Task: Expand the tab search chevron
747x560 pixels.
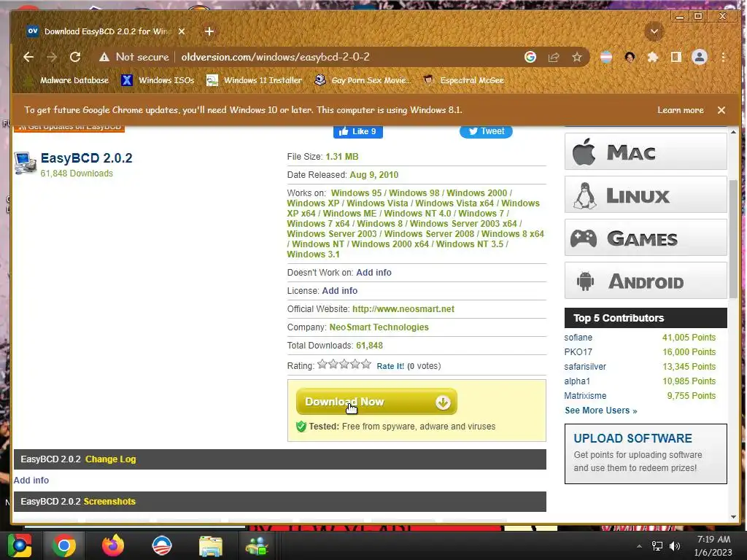Action: [x=654, y=31]
